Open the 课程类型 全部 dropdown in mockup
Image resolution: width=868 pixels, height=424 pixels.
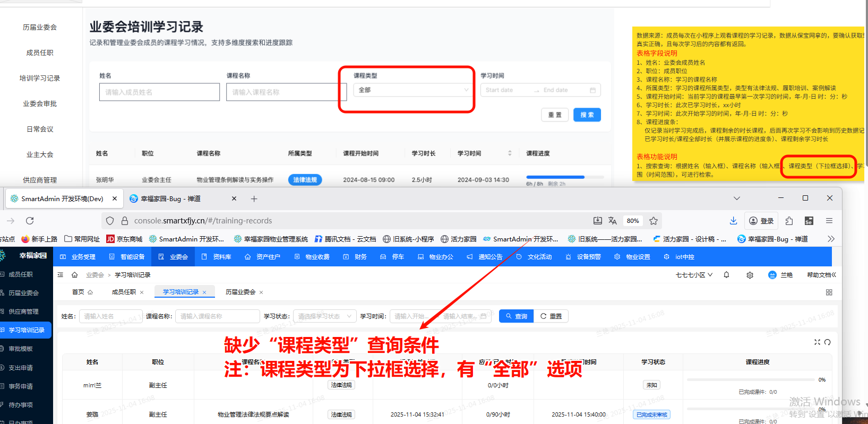click(412, 90)
